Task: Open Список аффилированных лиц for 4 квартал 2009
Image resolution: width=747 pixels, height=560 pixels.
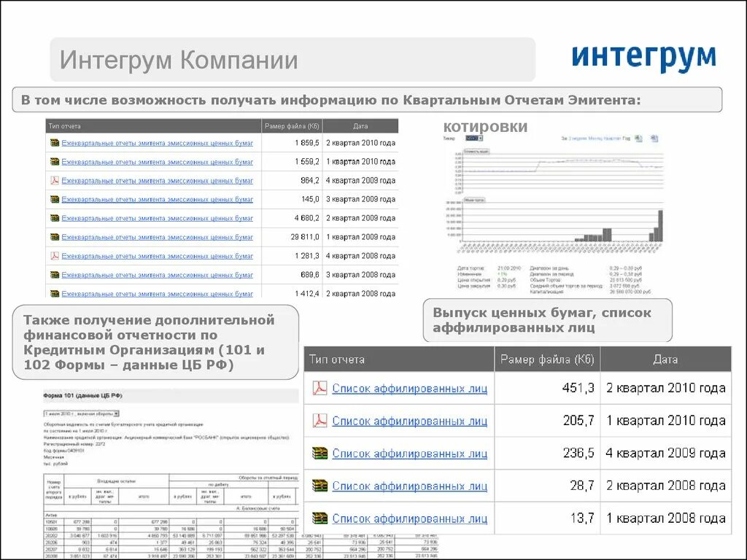Action: (410, 454)
